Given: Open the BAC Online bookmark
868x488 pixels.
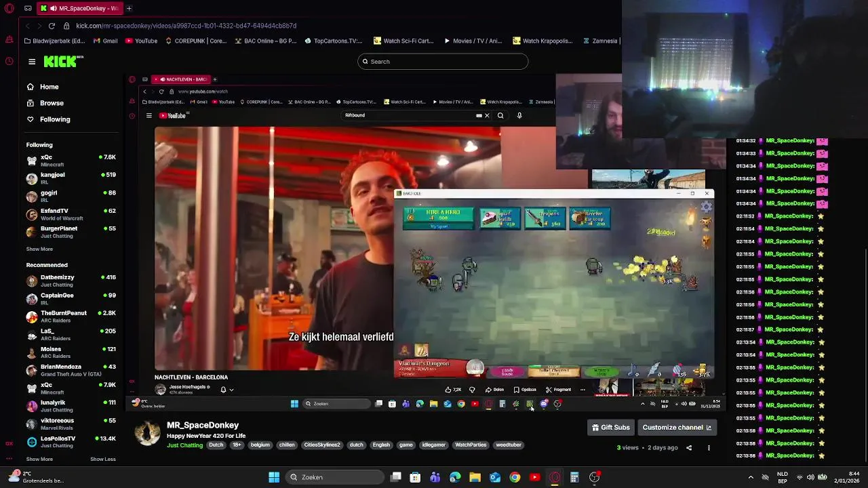Looking at the screenshot, I should (265, 41).
